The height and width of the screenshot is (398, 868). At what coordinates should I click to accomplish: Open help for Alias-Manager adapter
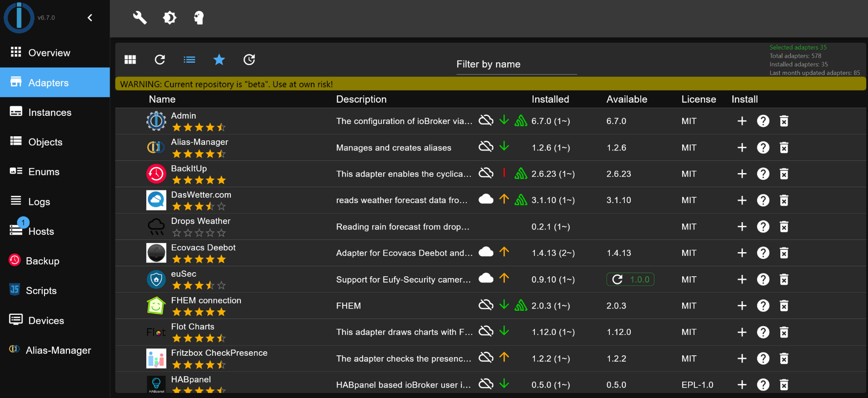pyautogui.click(x=763, y=147)
